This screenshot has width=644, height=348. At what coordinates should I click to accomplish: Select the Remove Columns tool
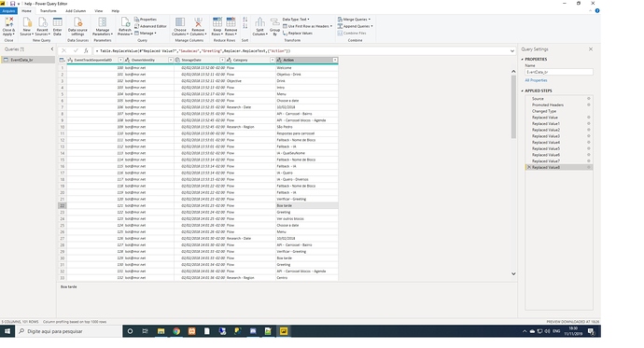click(198, 27)
